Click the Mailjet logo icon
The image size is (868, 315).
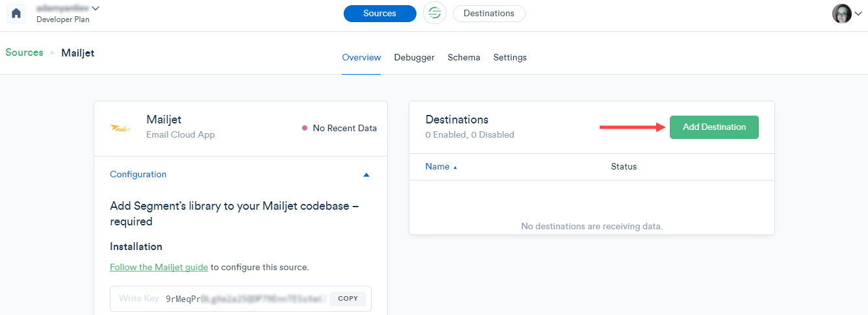click(120, 128)
